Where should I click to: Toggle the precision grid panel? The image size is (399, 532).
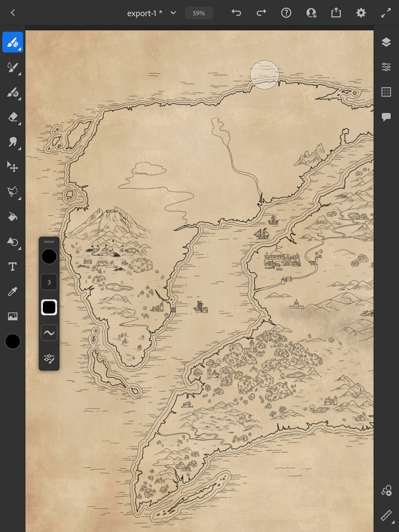click(x=386, y=92)
